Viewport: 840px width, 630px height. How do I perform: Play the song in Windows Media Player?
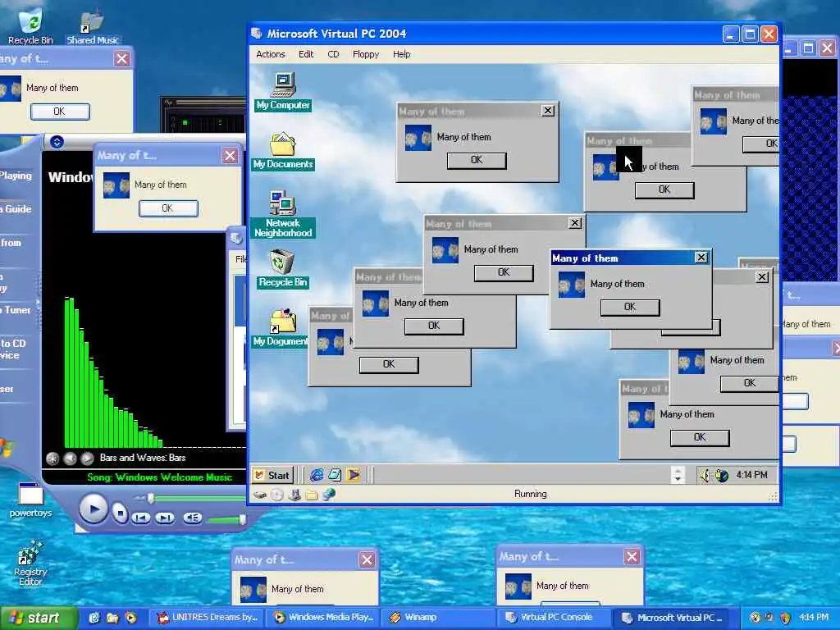click(94, 509)
